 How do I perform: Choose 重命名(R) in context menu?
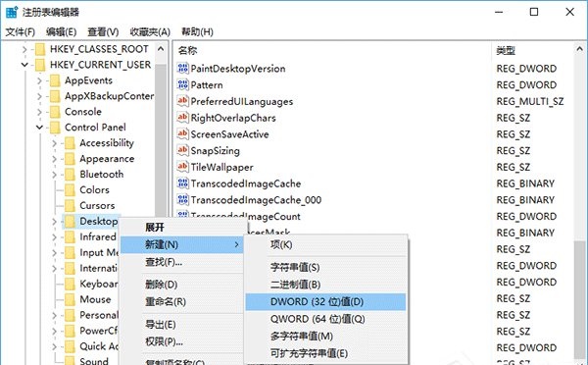coord(182,301)
